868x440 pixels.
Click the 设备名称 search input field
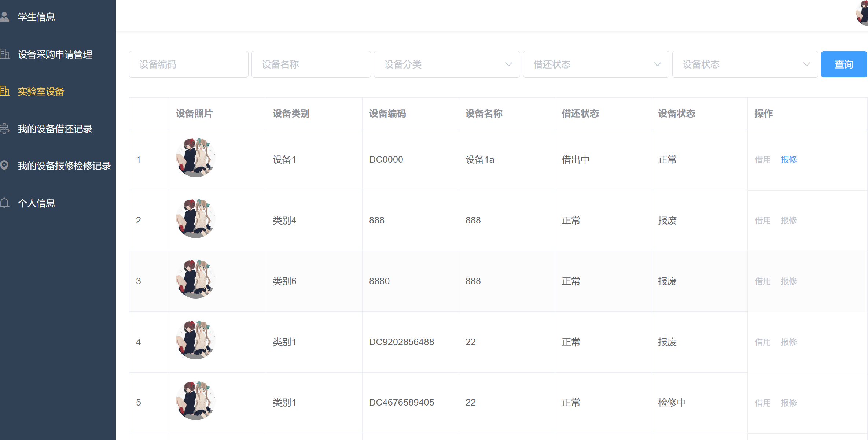(311, 64)
